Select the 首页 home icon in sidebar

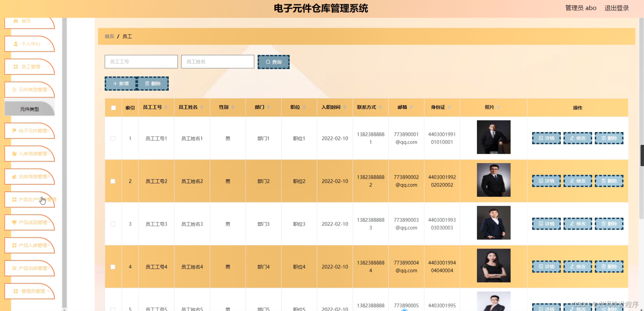15,21
